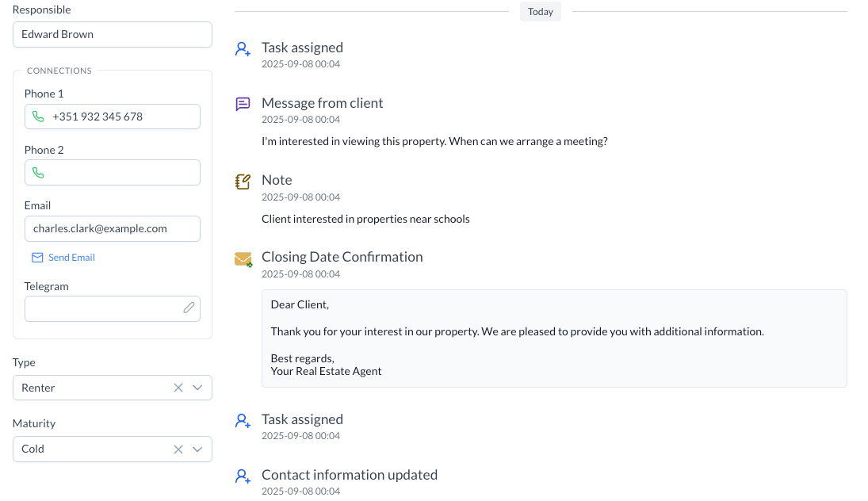Image resolution: width=868 pixels, height=501 pixels.
Task: Select the email address charles.clark@example.com
Action: click(112, 228)
